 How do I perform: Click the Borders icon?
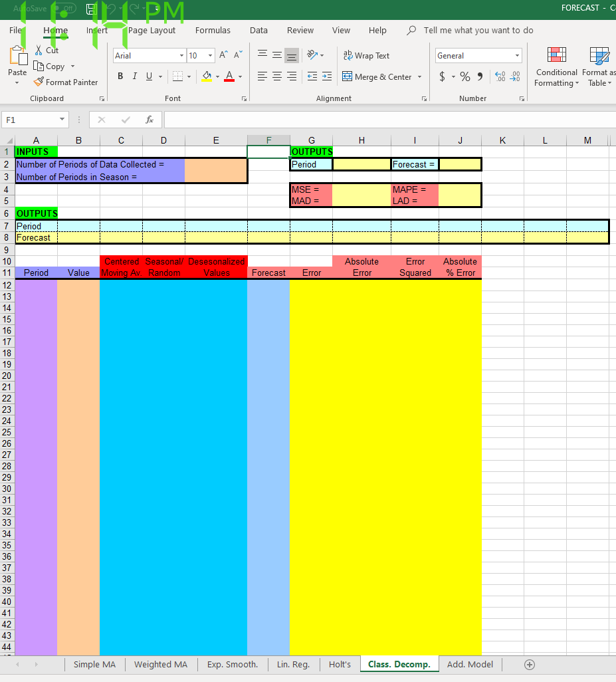(x=177, y=76)
